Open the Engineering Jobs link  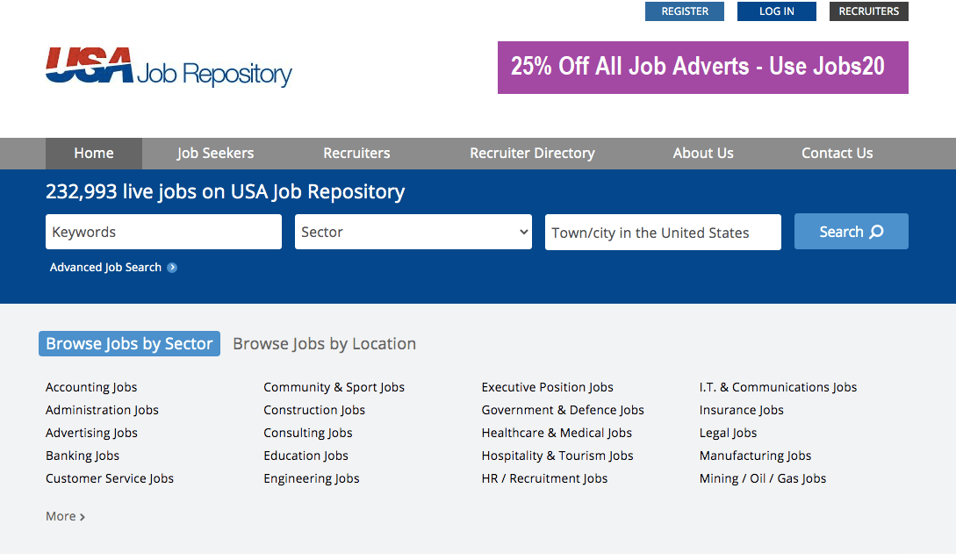pyautogui.click(x=312, y=478)
